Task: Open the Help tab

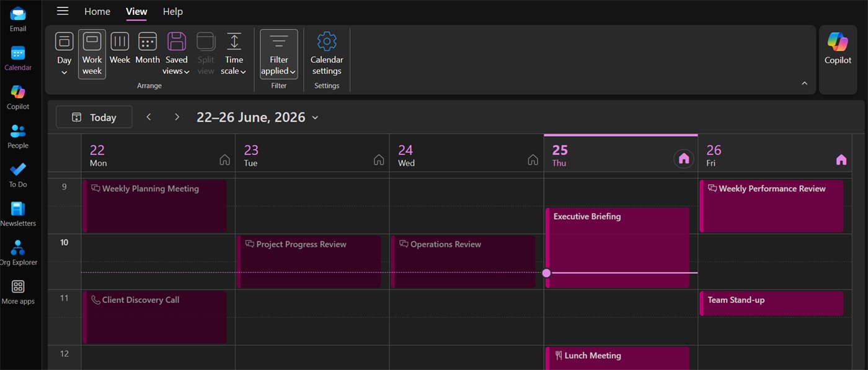Action: [173, 11]
